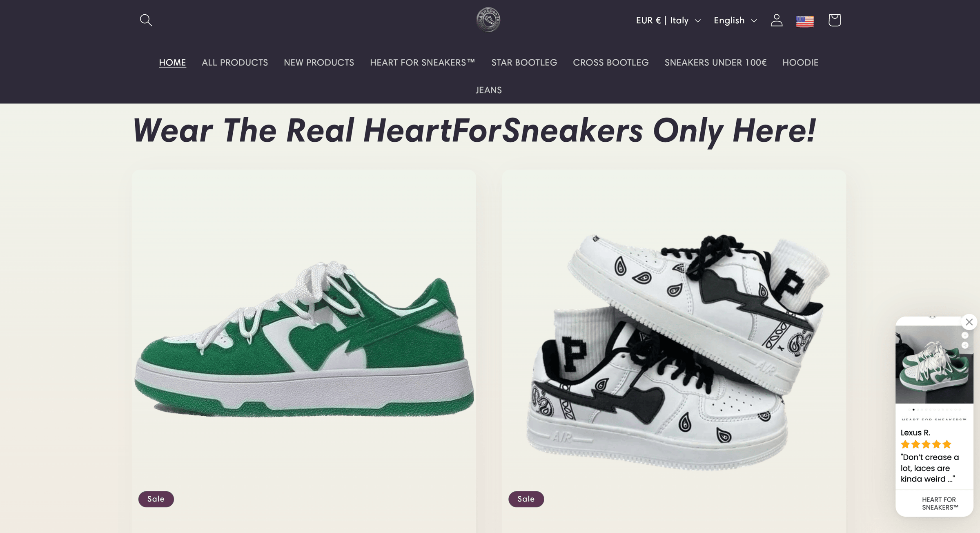Open the JEANS navigation link

488,90
